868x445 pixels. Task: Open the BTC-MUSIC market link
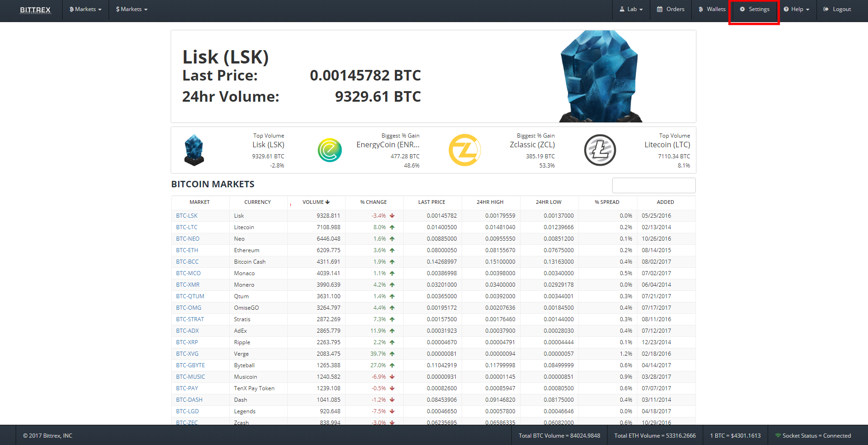191,377
